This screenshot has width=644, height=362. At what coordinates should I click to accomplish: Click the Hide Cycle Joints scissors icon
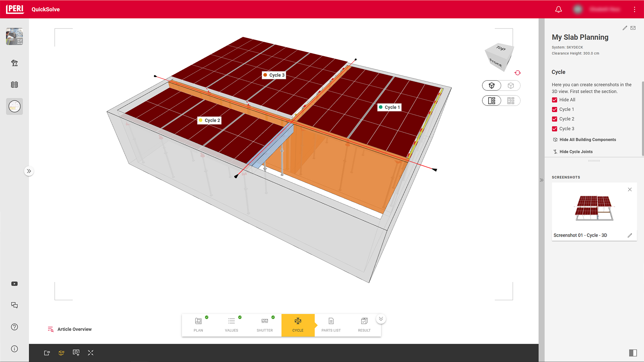[555, 152]
